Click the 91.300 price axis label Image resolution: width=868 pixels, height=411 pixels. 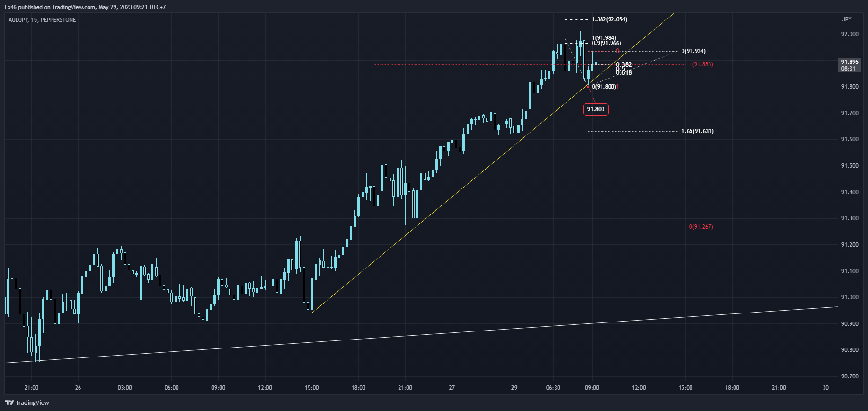click(x=850, y=218)
